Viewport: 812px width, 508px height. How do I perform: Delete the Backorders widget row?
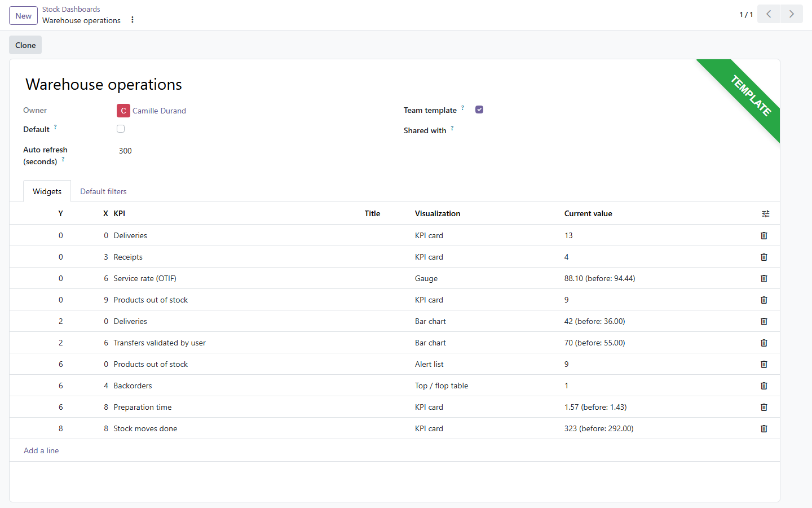764,386
